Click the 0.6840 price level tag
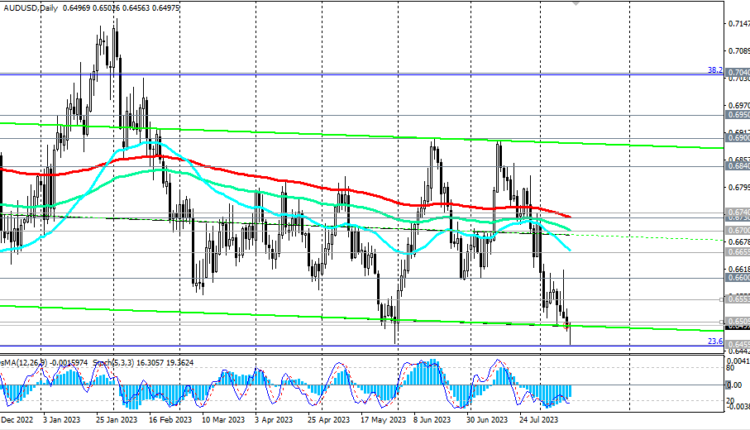Viewport: 750px width, 430px height. pos(739,167)
